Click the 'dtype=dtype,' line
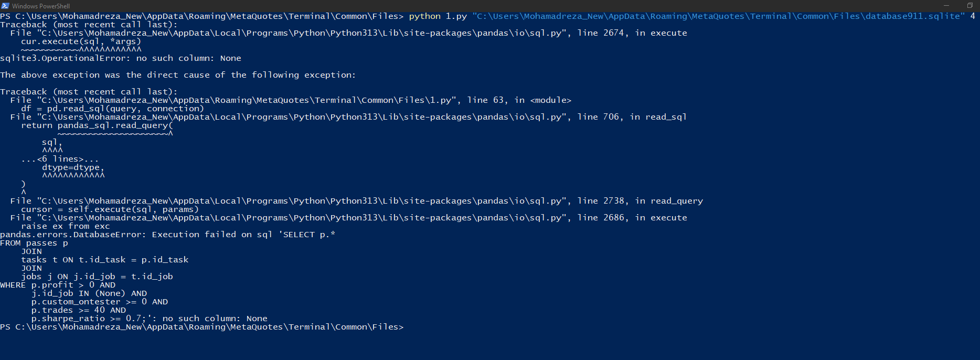The image size is (980, 360). coord(73,167)
